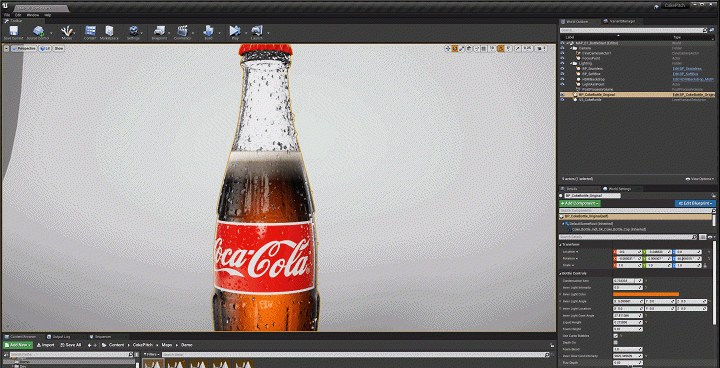
Task: Start Play in the toolbar
Action: click(235, 33)
